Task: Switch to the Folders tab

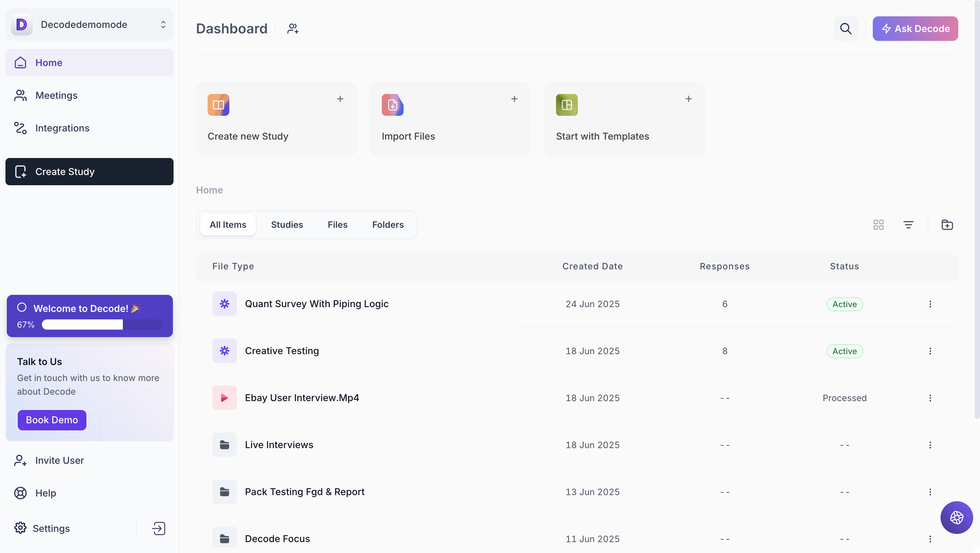Action: (x=388, y=225)
